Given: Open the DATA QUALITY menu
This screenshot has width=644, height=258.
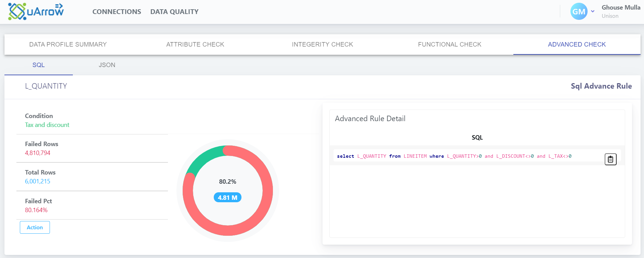Looking at the screenshot, I should pos(174,12).
